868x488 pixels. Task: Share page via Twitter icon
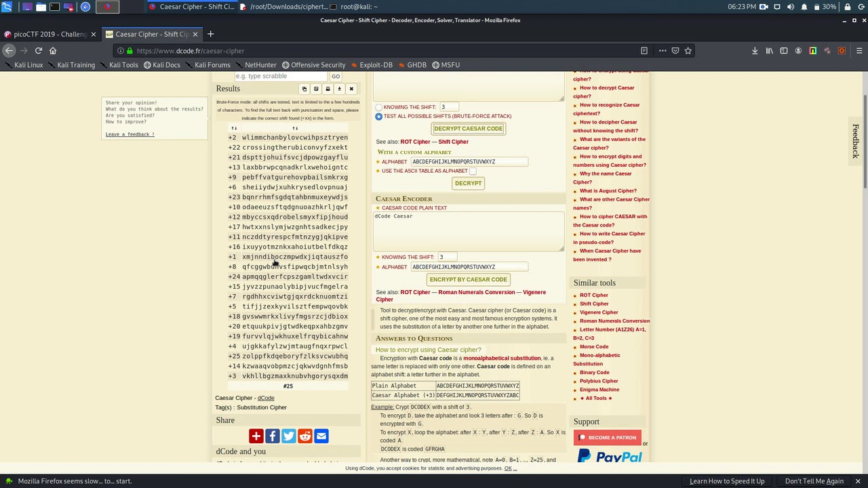point(288,436)
